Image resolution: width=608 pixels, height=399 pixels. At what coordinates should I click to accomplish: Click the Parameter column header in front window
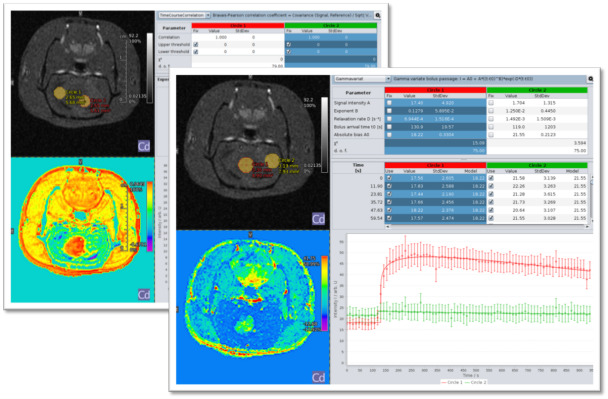click(x=358, y=93)
